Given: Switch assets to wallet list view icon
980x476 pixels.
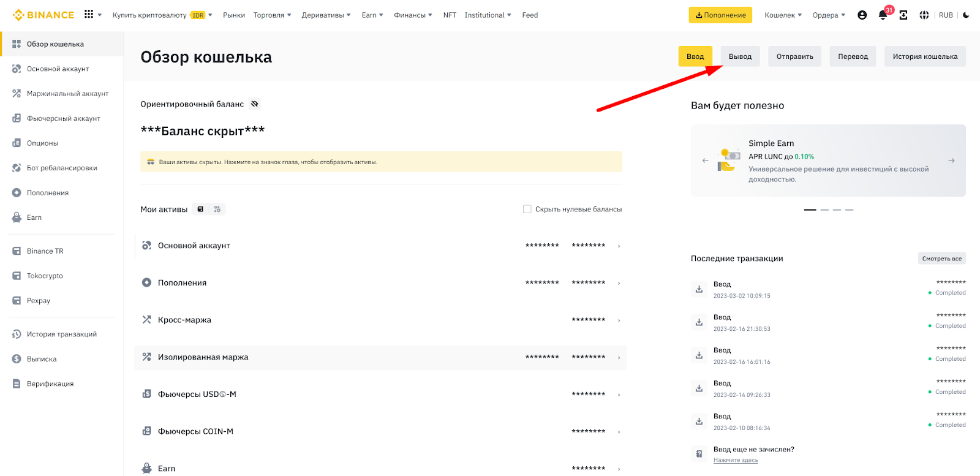Looking at the screenshot, I should [200, 210].
